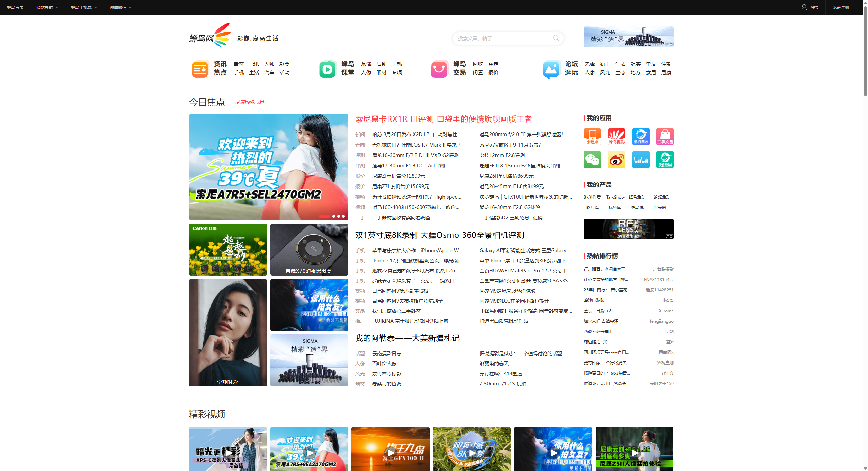The width and height of the screenshot is (868, 471).
Task: Open the WeChat app icon
Action: tap(592, 160)
